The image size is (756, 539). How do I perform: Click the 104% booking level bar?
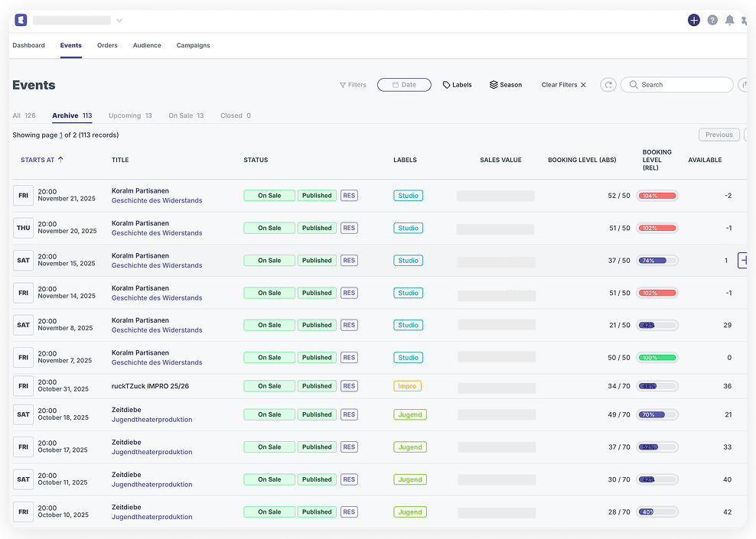coord(657,196)
